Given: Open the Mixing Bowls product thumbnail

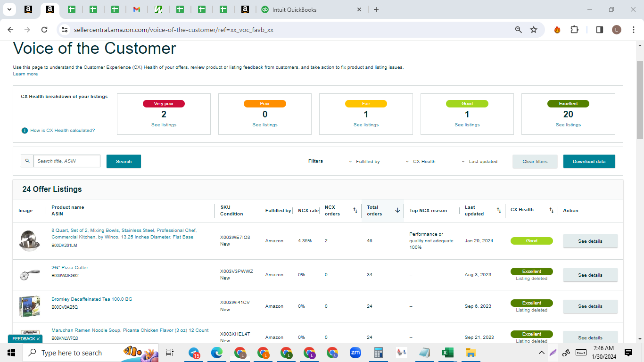Looking at the screenshot, I should pos(29,240).
